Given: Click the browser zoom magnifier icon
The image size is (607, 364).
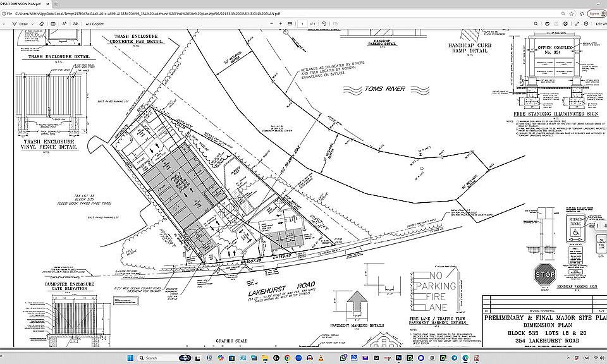Looking at the screenshot, I should coord(563,13).
